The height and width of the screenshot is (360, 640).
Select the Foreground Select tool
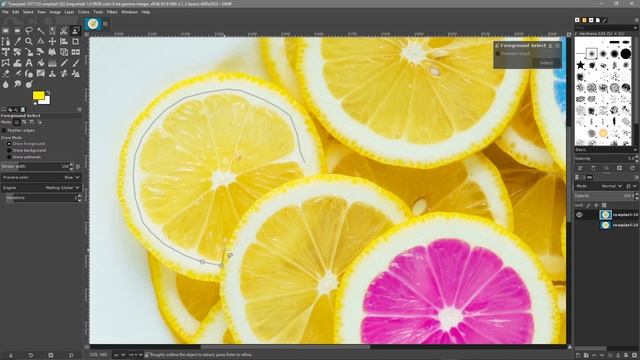(x=76, y=31)
